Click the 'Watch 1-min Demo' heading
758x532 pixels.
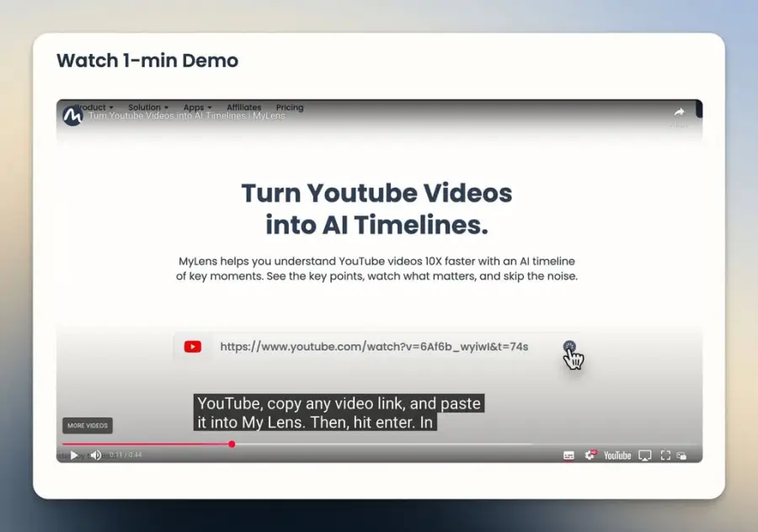(x=147, y=61)
